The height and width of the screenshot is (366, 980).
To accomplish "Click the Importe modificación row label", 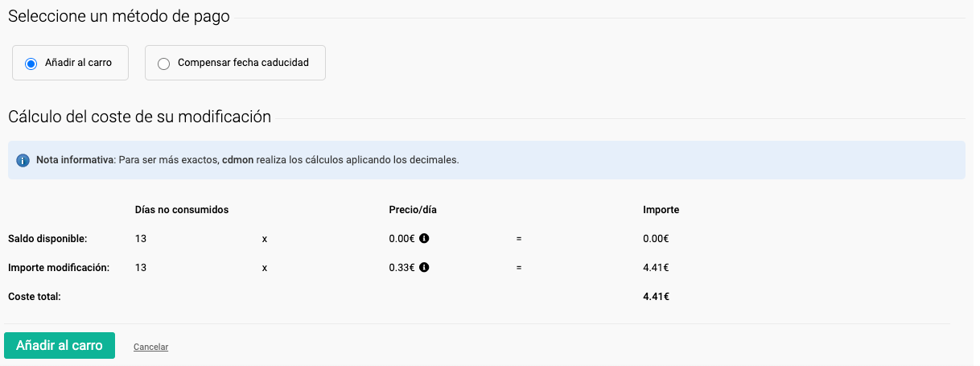I will (59, 267).
